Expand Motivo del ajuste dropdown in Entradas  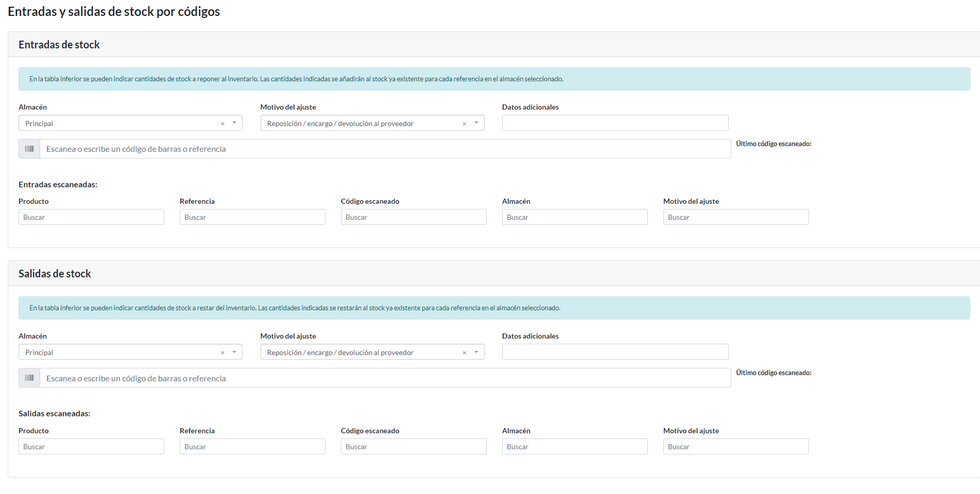click(x=476, y=123)
